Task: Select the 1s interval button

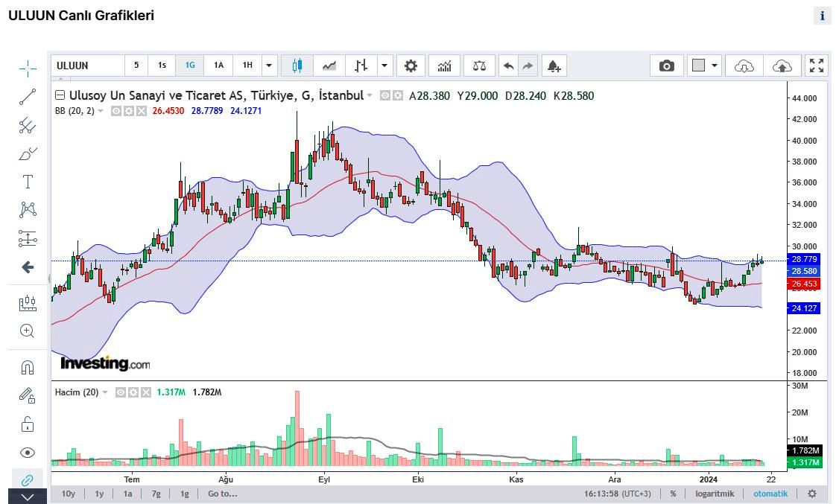Action: [x=162, y=66]
